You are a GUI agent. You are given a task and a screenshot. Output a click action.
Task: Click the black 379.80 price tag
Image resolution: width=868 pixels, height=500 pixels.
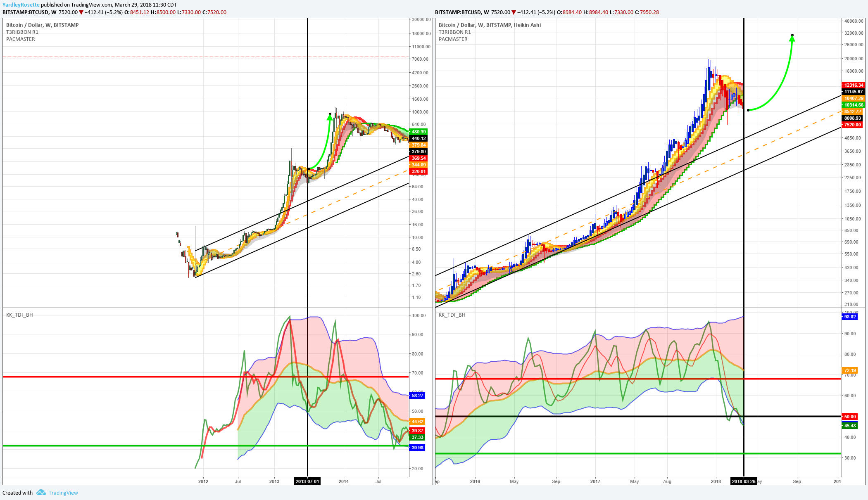tap(418, 152)
